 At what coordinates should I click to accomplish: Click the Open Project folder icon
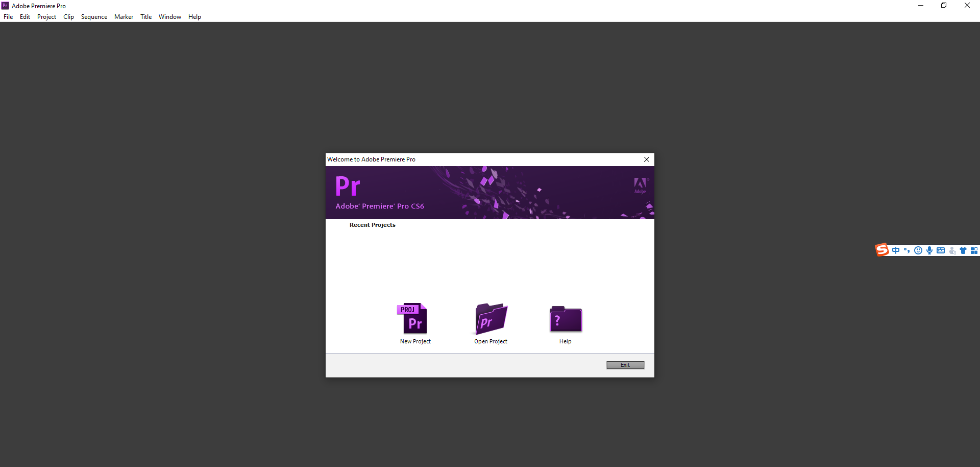[x=491, y=319]
